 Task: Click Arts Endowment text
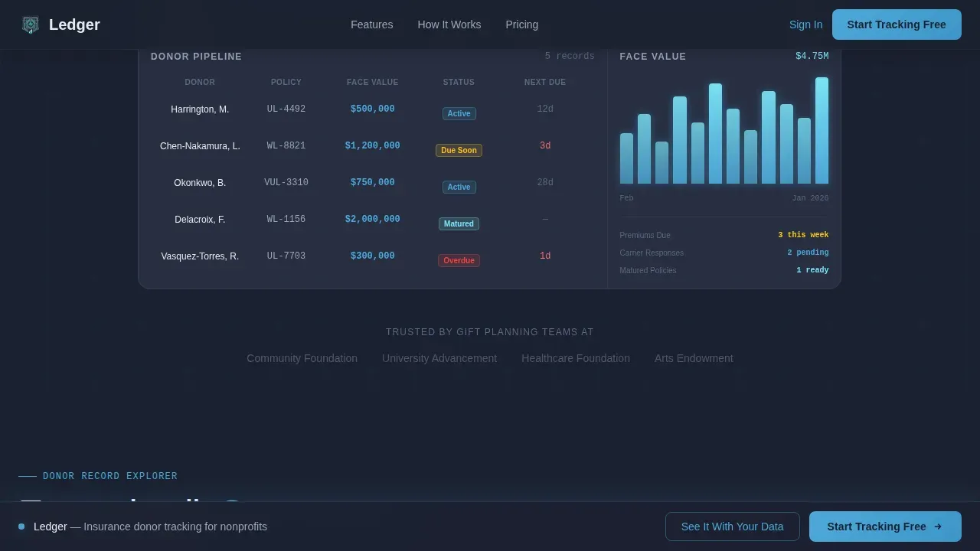coord(694,358)
